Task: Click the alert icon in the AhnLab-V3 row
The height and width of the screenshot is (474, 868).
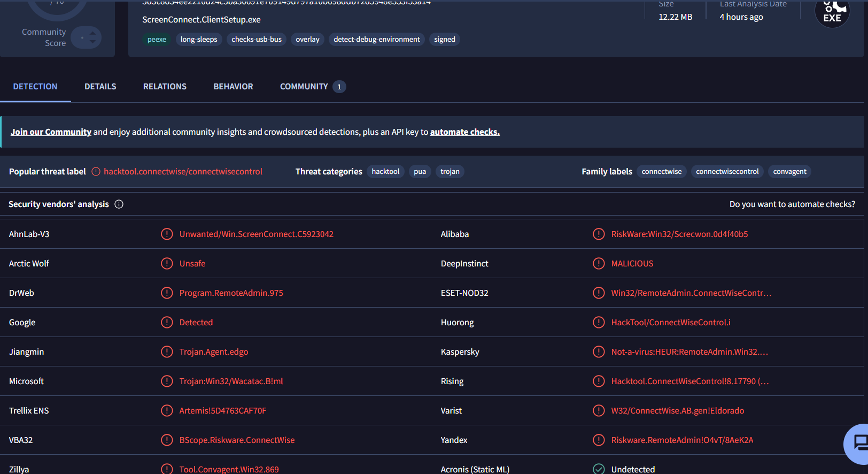Action: 167,234
